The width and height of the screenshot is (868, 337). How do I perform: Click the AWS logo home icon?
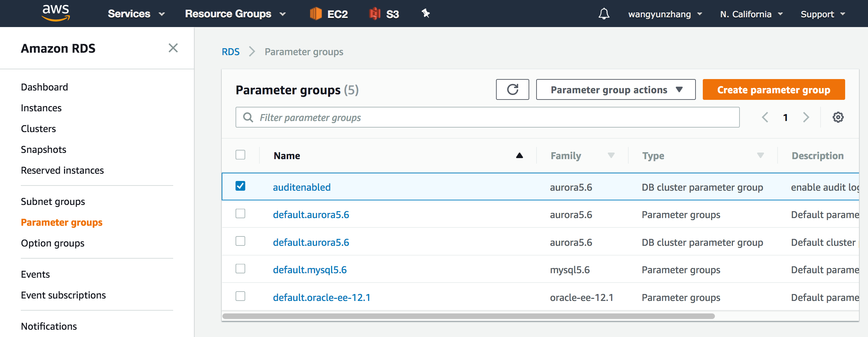56,13
